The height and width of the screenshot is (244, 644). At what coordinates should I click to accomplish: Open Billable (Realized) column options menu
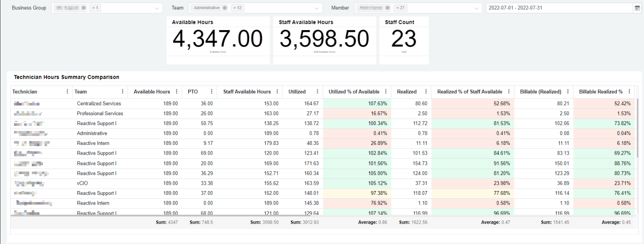coord(568,91)
